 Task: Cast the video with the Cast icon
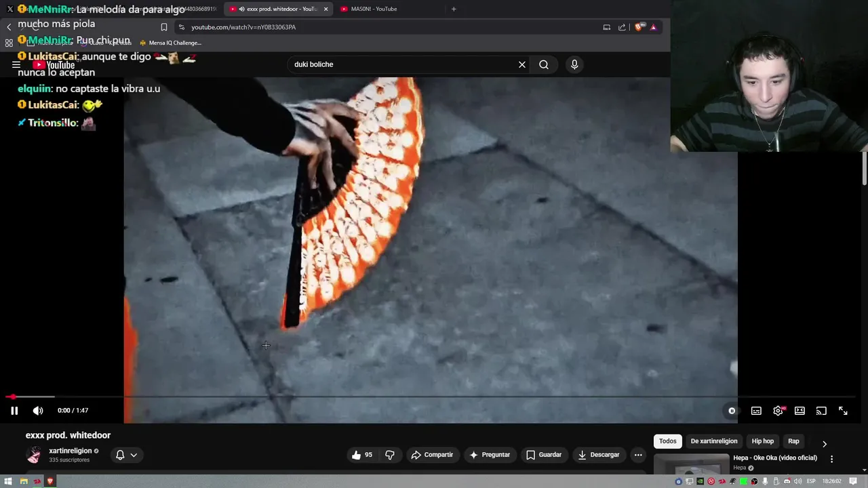click(x=821, y=411)
